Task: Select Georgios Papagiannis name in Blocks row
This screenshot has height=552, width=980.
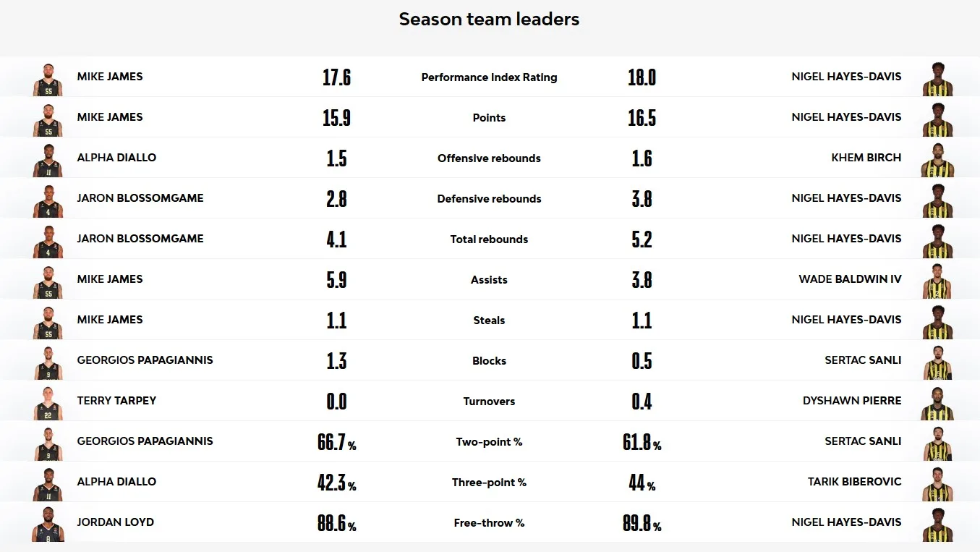Action: (145, 360)
